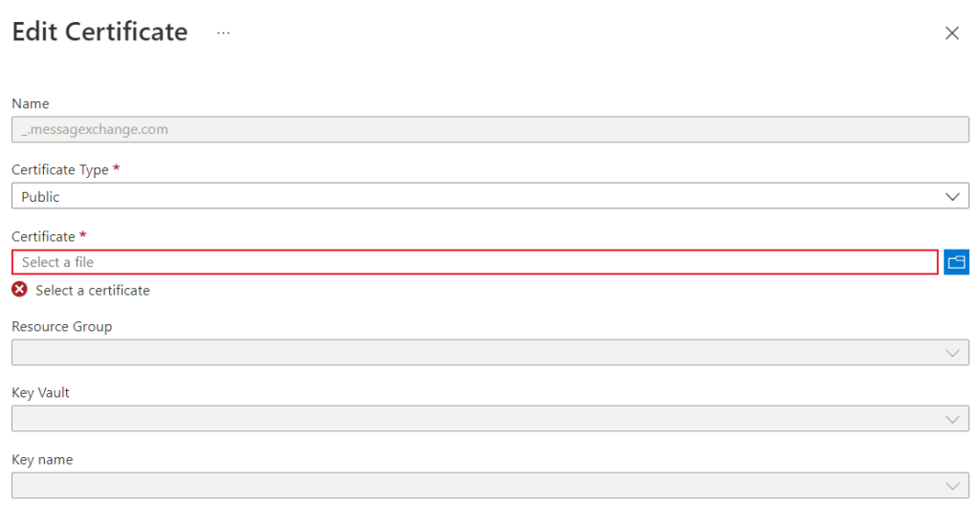This screenshot has width=980, height=525.
Task: Open the Resource Group dropdown field
Action: click(490, 353)
